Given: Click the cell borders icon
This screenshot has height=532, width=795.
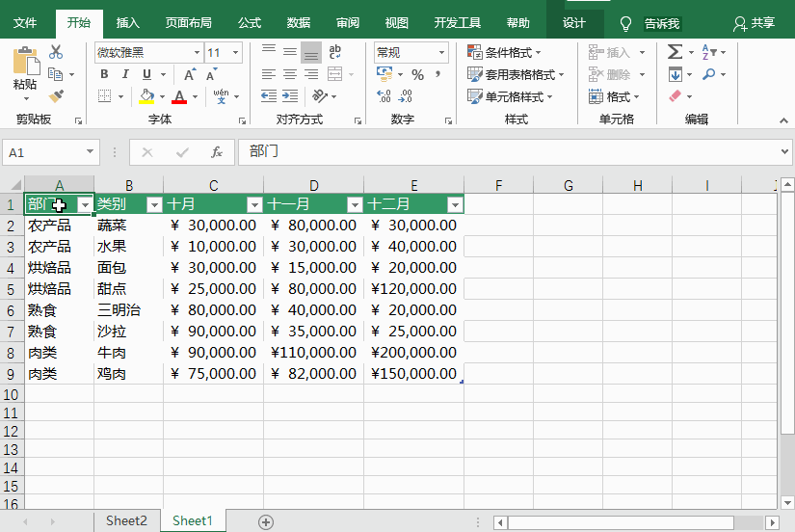Looking at the screenshot, I should coord(104,95).
